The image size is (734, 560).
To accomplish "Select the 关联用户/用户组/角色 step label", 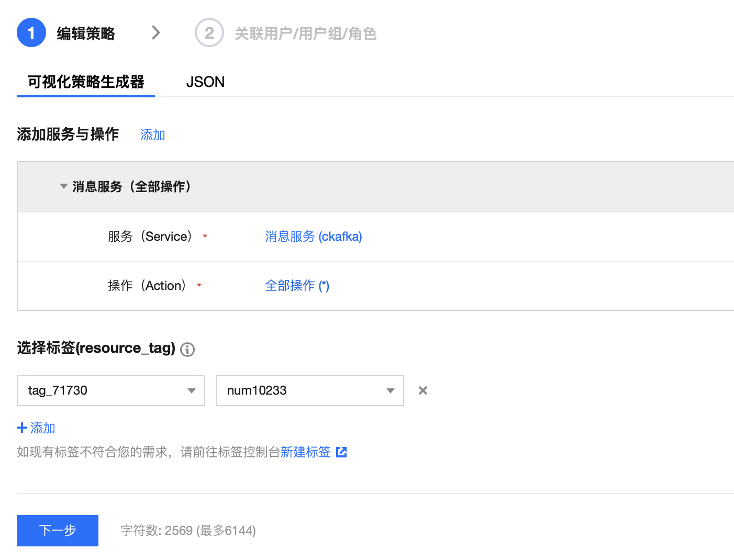I will point(306,33).
